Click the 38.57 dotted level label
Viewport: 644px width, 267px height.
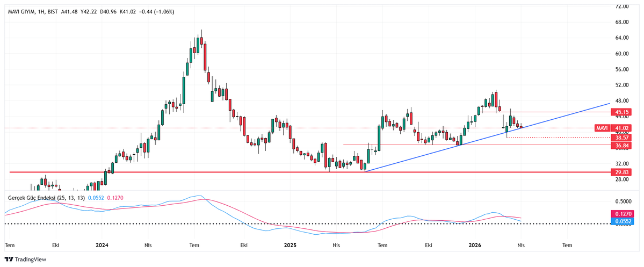click(x=621, y=137)
